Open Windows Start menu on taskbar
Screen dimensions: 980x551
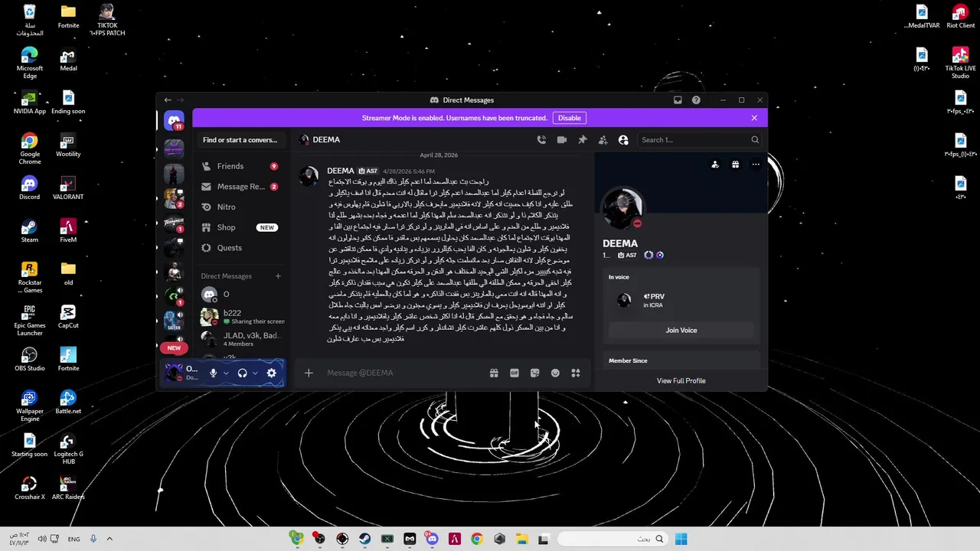point(681,539)
